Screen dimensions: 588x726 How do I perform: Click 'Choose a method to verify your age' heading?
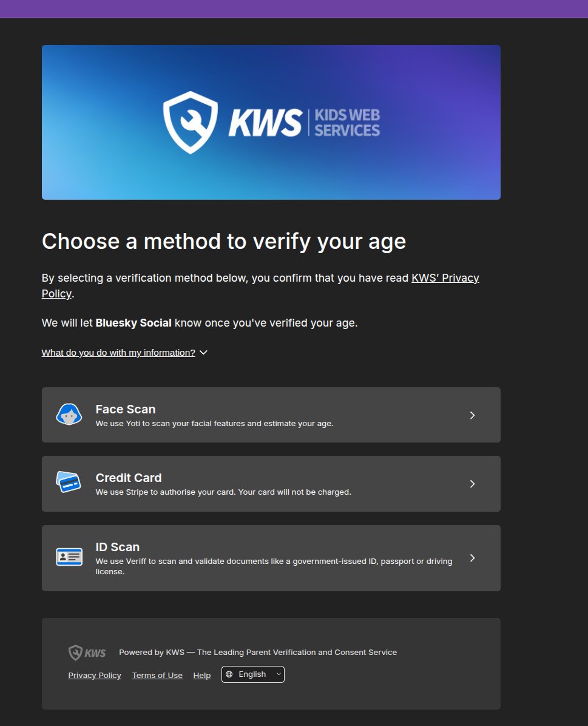click(224, 242)
